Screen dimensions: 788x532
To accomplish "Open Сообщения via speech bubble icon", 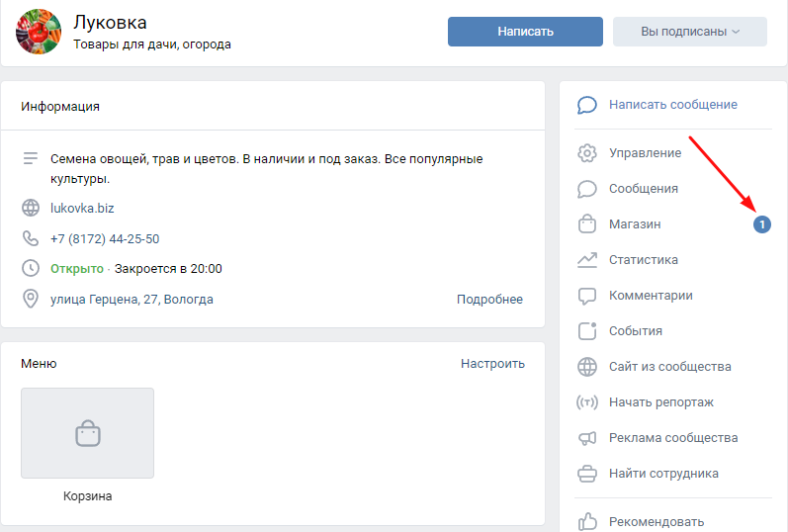I will point(587,189).
